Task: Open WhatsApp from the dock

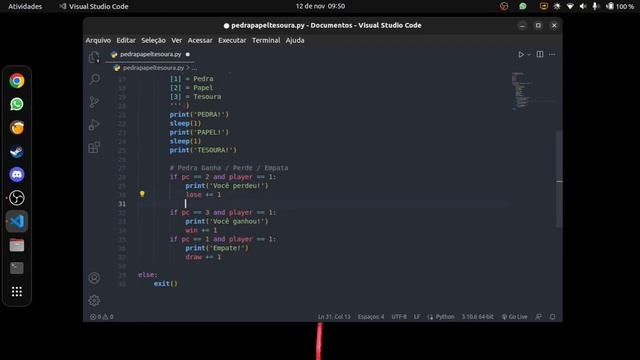Action: coord(17,104)
